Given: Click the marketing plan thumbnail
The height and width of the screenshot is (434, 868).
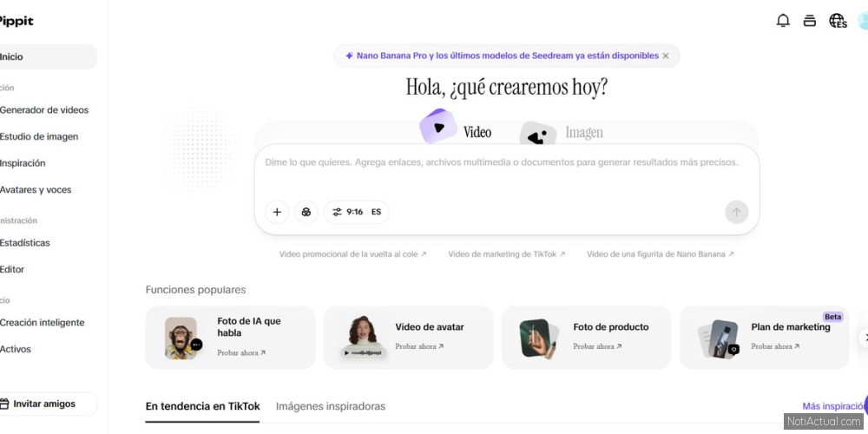Looking at the screenshot, I should [x=719, y=339].
